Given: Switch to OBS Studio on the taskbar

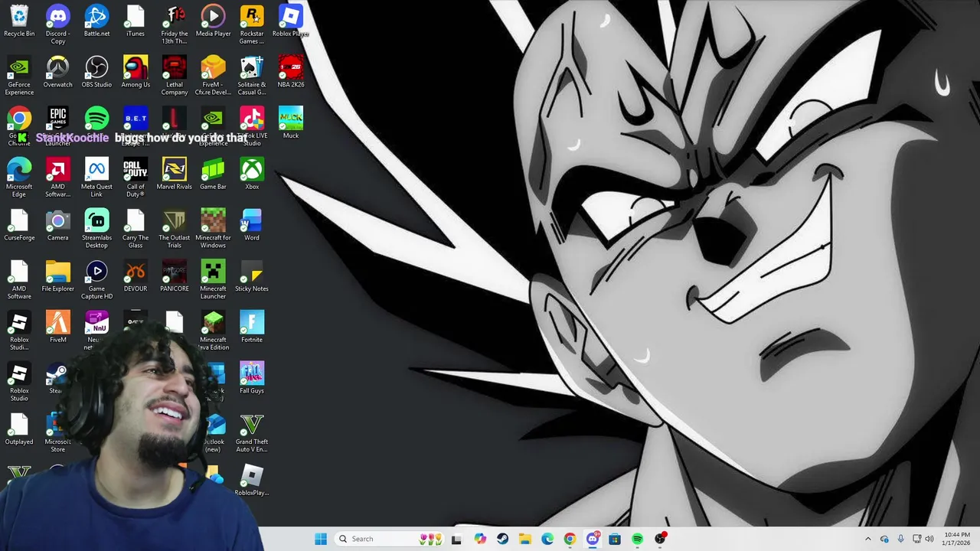Looking at the screenshot, I should [660, 539].
